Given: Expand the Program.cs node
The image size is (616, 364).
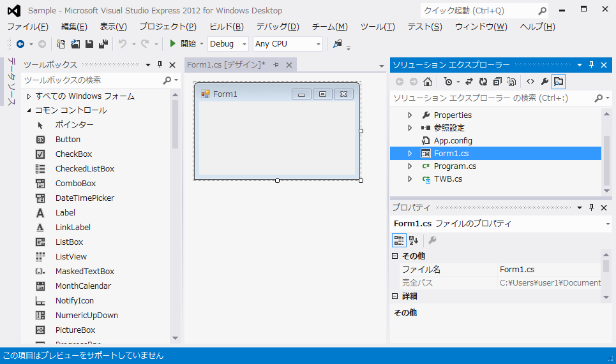Looking at the screenshot, I should tap(410, 166).
